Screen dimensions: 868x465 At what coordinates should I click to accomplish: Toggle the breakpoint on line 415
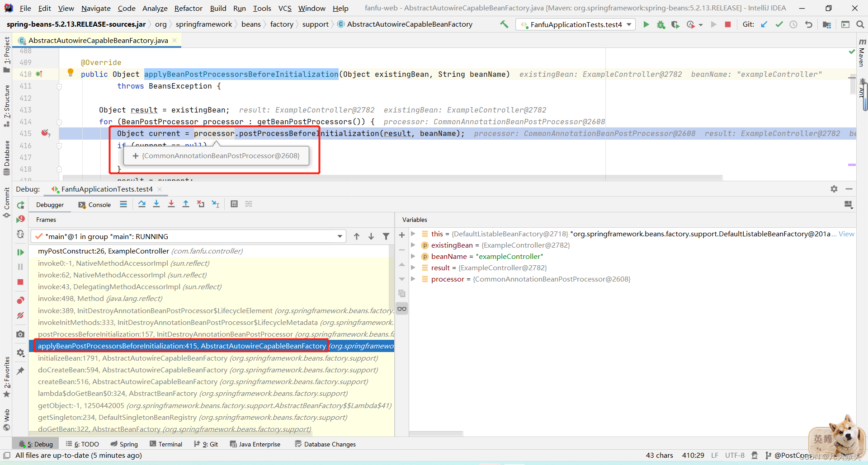[45, 133]
